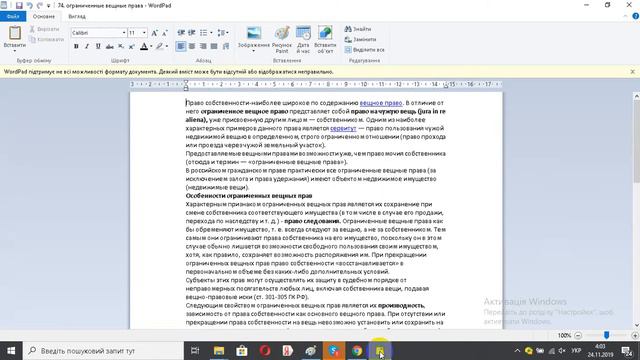This screenshot has height=360, width=640.
Task: Open File Explorer from the taskbar
Action: coord(219,351)
